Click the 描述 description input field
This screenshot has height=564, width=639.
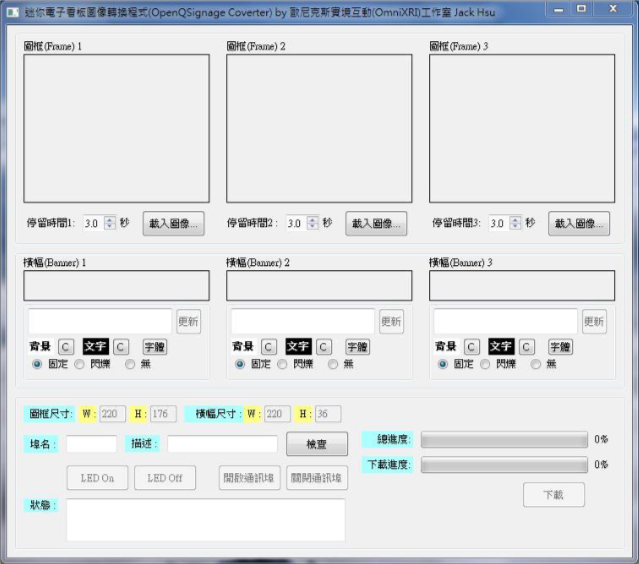[223, 444]
